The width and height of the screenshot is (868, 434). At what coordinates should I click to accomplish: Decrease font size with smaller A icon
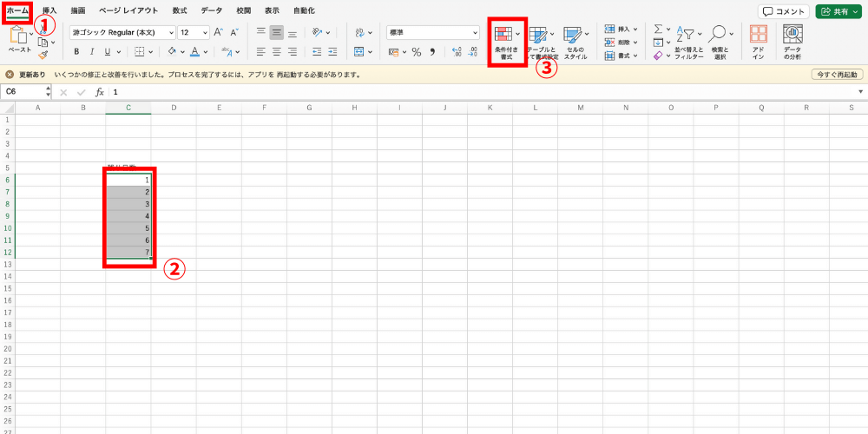[234, 33]
